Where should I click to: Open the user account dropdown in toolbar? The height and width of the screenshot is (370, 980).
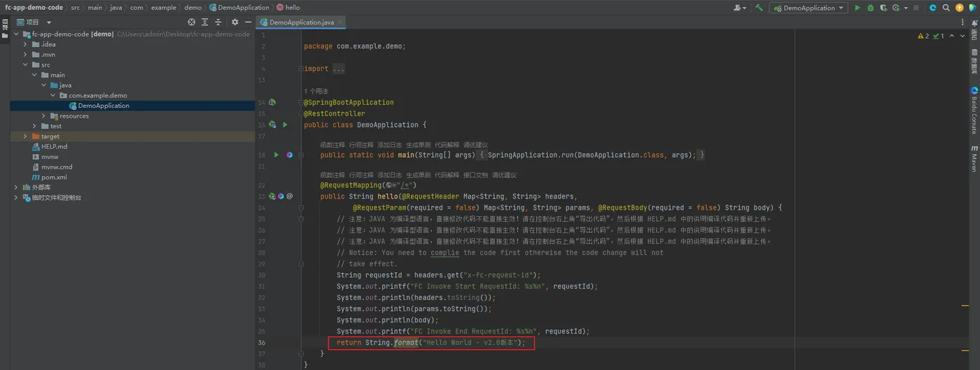(x=740, y=8)
